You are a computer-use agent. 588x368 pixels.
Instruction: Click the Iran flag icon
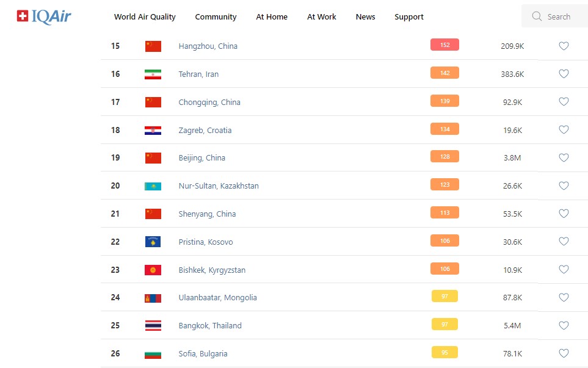153,74
